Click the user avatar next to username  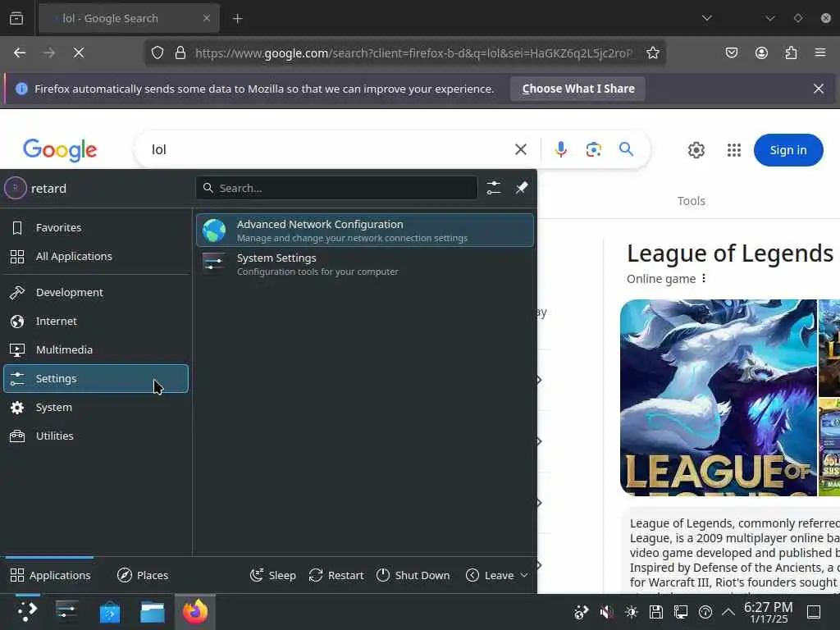click(x=16, y=188)
